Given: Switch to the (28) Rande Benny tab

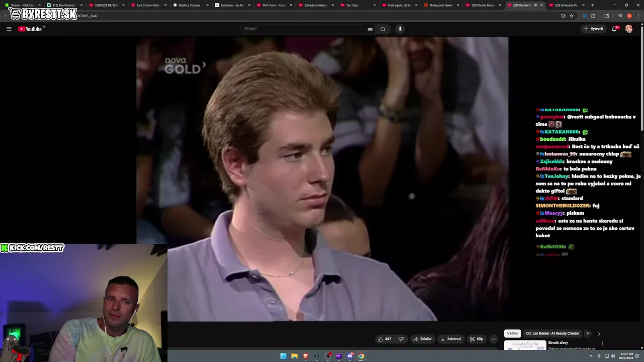Looking at the screenshot, I should 483,5.
